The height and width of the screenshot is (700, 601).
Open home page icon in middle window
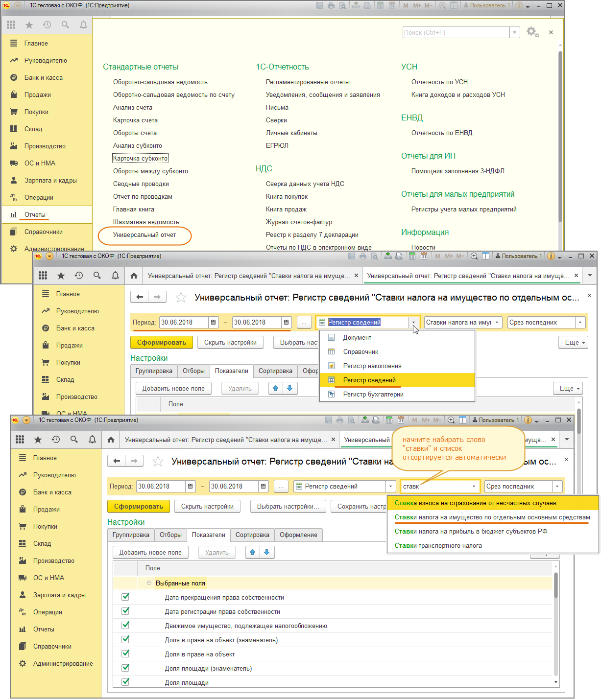134,276
